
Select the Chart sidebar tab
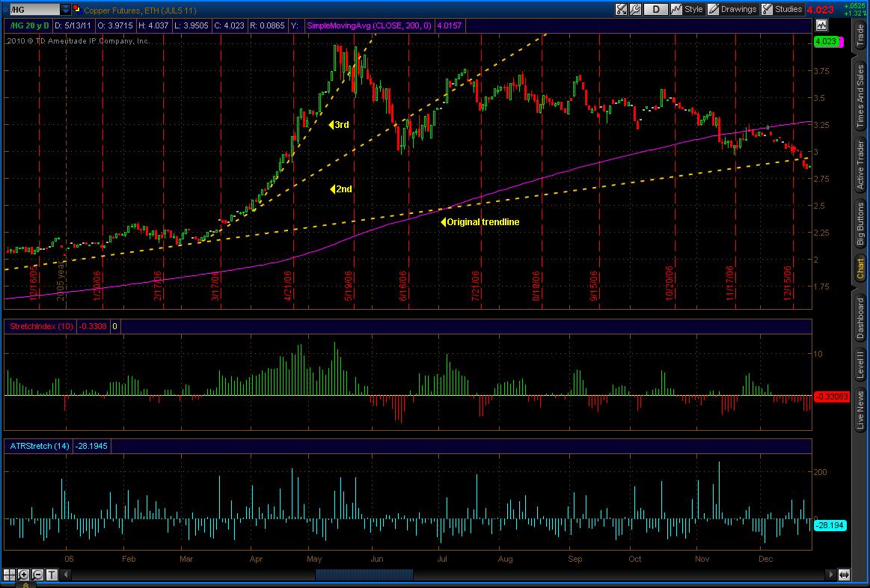click(x=860, y=269)
